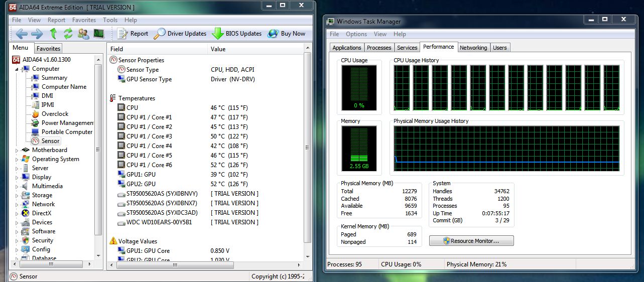This screenshot has height=282, width=644.
Task: Open the Report toolbar button
Action: [133, 34]
